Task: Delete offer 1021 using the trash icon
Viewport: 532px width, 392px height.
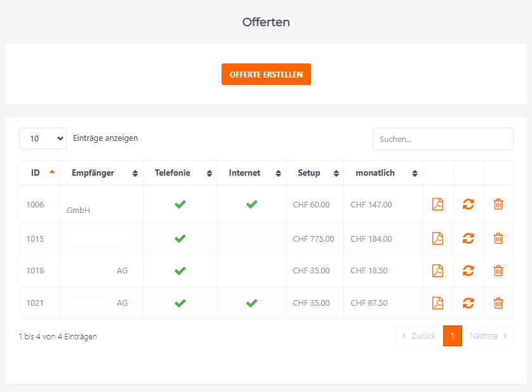Action: (x=498, y=303)
